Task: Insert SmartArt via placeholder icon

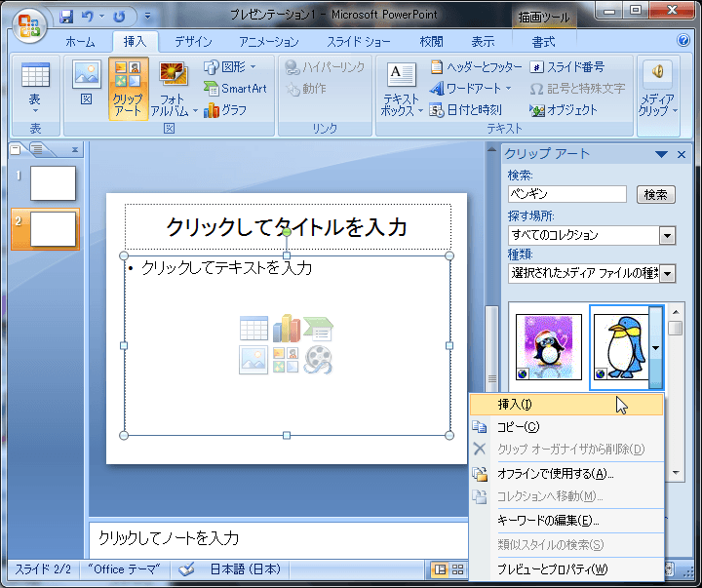Action: coord(319,329)
